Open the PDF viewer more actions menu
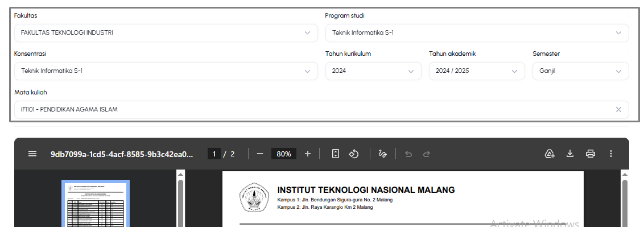 coord(611,154)
